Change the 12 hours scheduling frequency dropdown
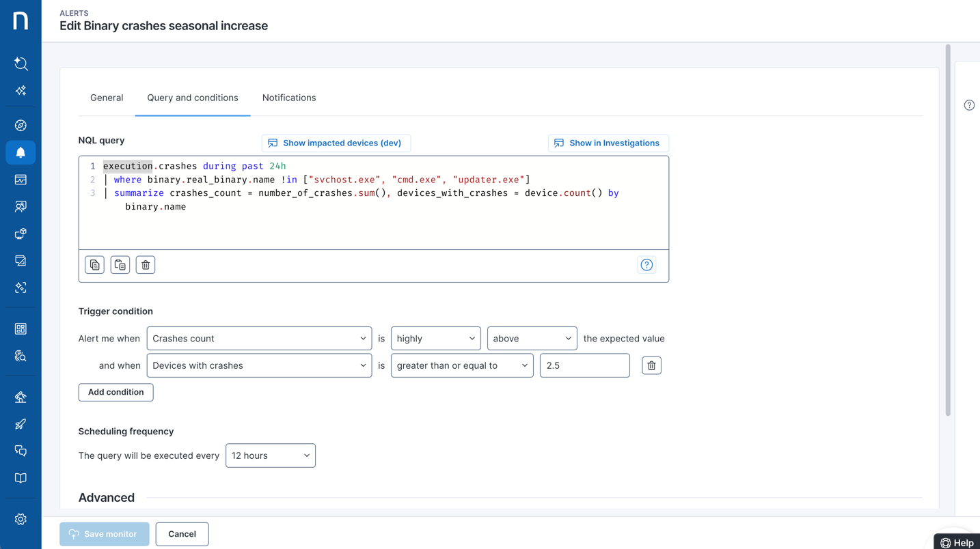Viewport: 980px width, 549px height. click(270, 455)
